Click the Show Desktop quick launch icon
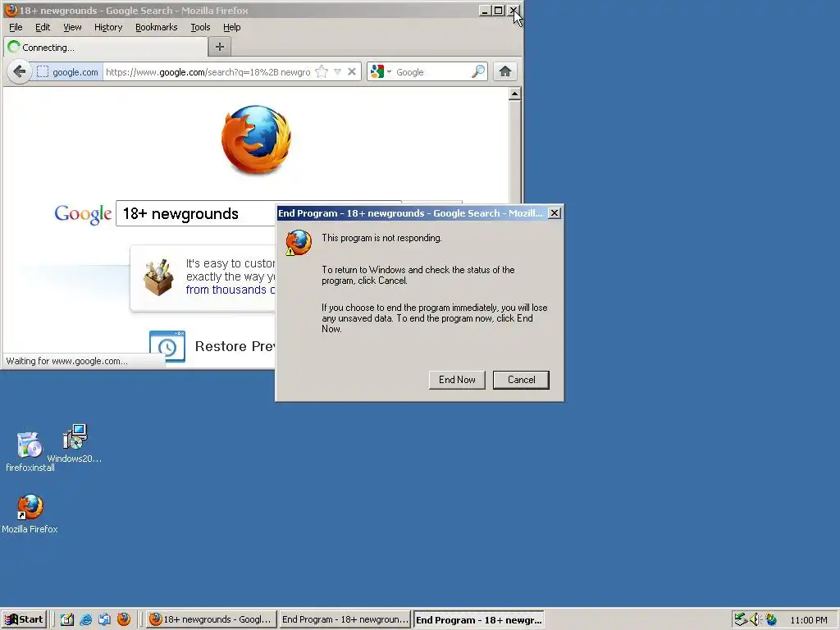 pos(67,619)
